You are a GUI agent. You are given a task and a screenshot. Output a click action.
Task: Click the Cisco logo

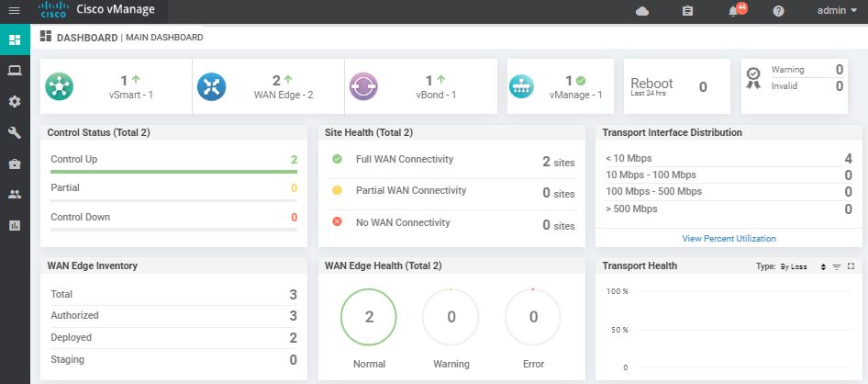[54, 9]
